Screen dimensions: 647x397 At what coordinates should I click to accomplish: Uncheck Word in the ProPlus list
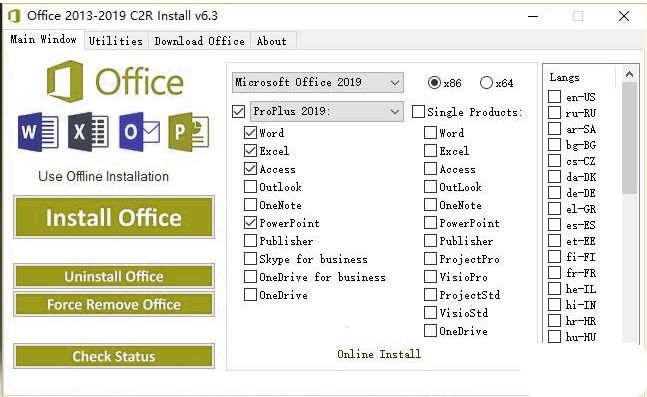(250, 133)
